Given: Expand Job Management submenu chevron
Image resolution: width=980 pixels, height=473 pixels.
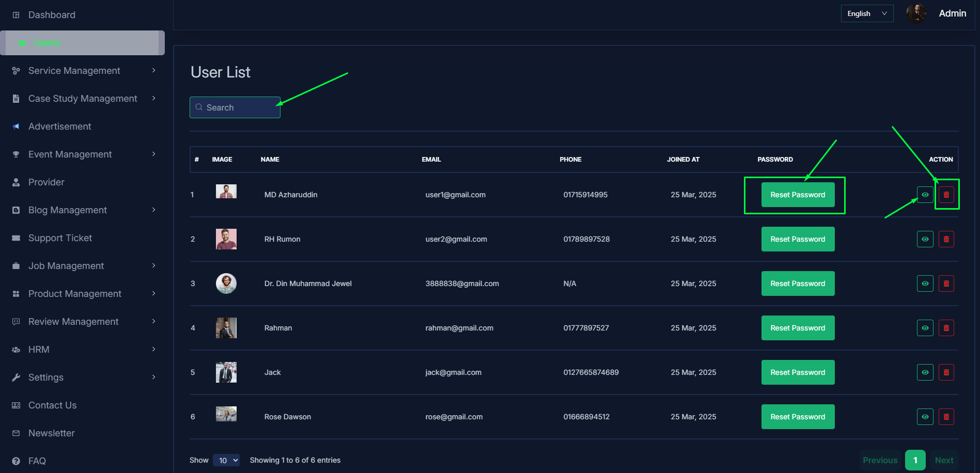Looking at the screenshot, I should pyautogui.click(x=154, y=265).
